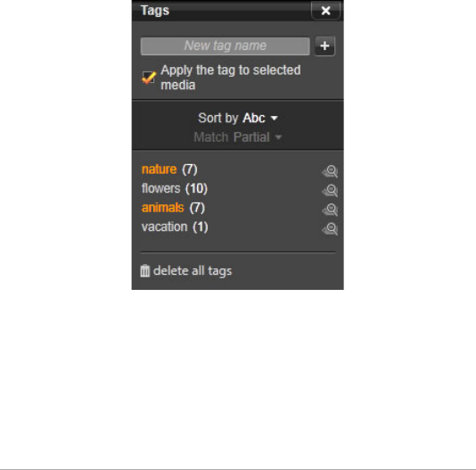
Task: Toggle the orange nature tag
Action: tap(159, 169)
